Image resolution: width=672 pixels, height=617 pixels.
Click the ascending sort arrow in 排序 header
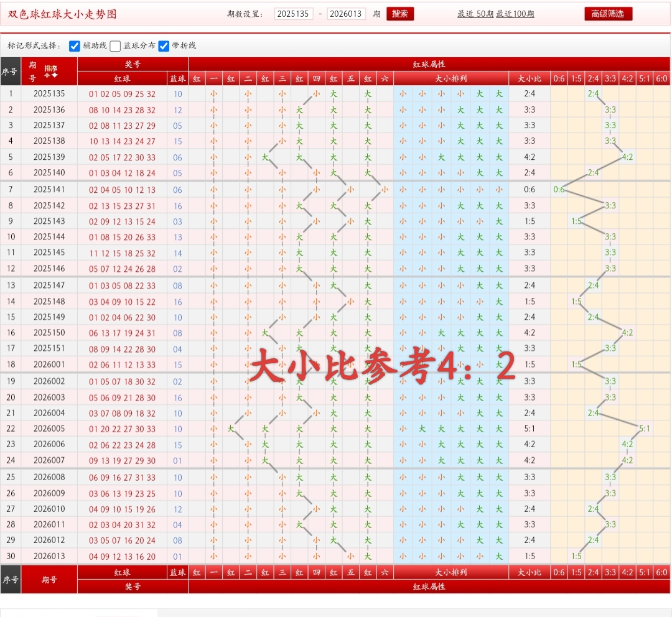[47, 75]
